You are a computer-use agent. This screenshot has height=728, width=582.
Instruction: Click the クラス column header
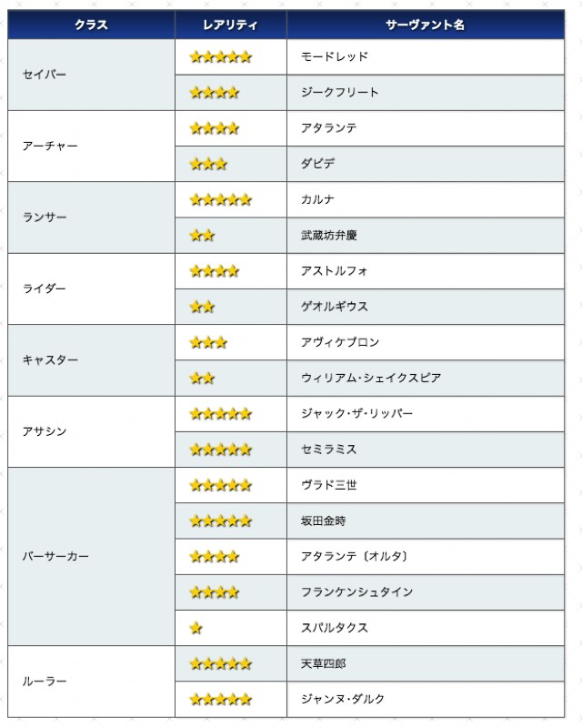(x=92, y=25)
